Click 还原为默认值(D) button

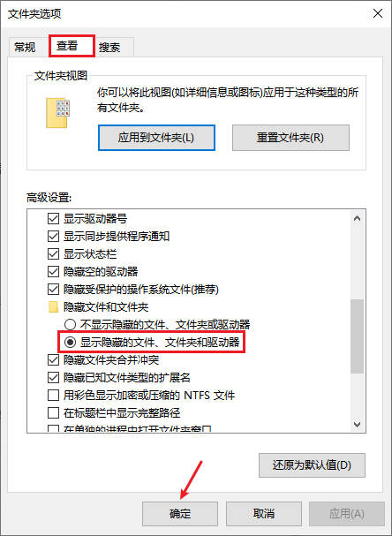click(x=312, y=465)
